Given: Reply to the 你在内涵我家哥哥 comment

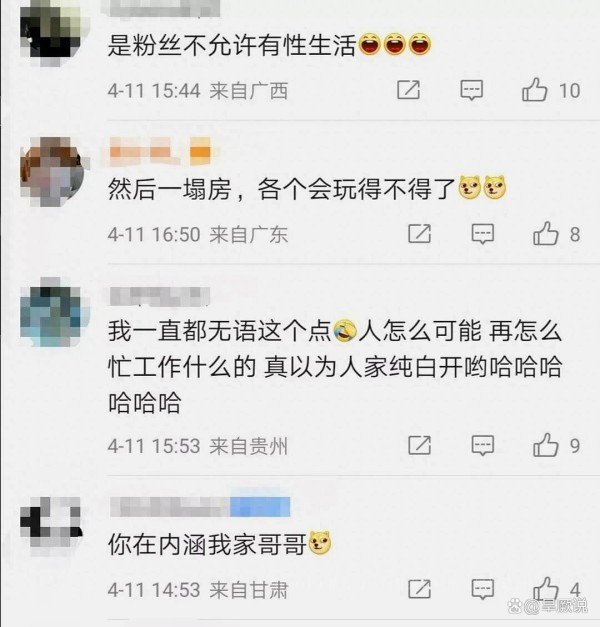Looking at the screenshot, I should click(483, 589).
